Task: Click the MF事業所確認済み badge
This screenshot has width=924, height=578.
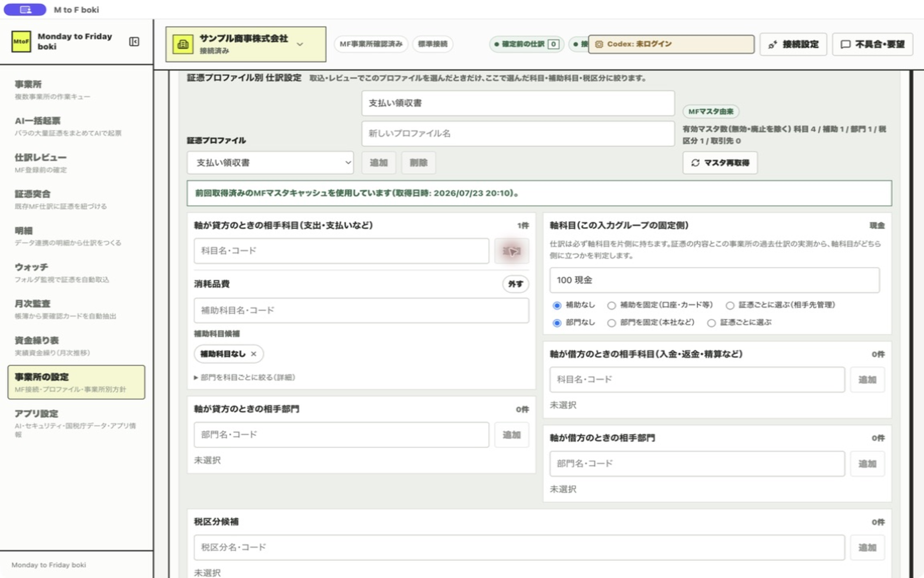Action: pyautogui.click(x=371, y=44)
